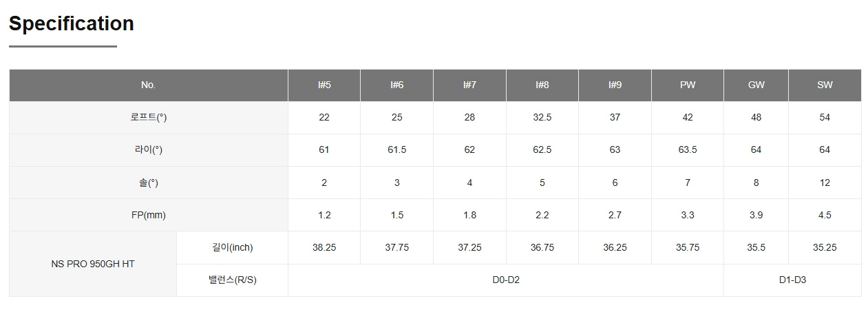Click the 밸런스(R/S) label cell

coord(232,280)
